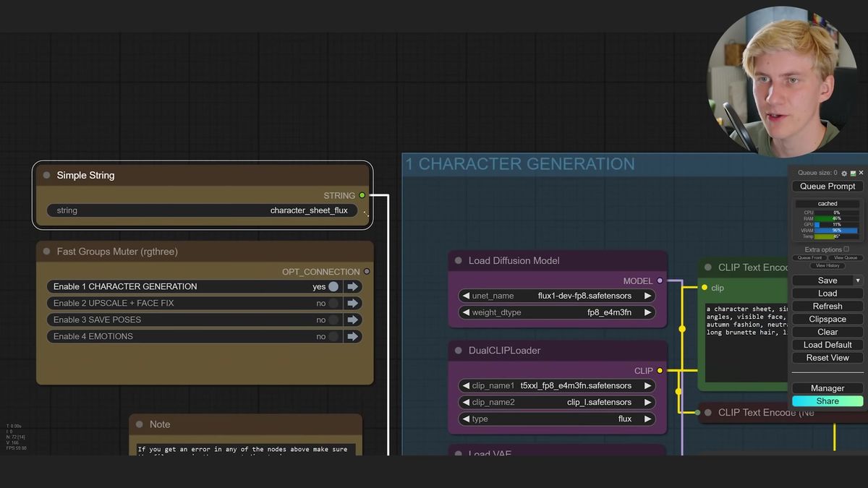Viewport: 868px width, 488px height.
Task: Click the positive prompt text area
Action: point(746,343)
